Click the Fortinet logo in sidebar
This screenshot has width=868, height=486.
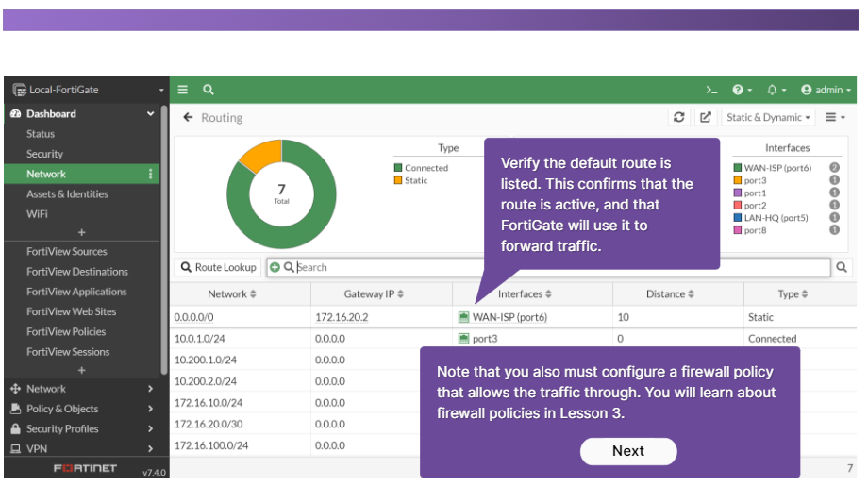point(85,468)
